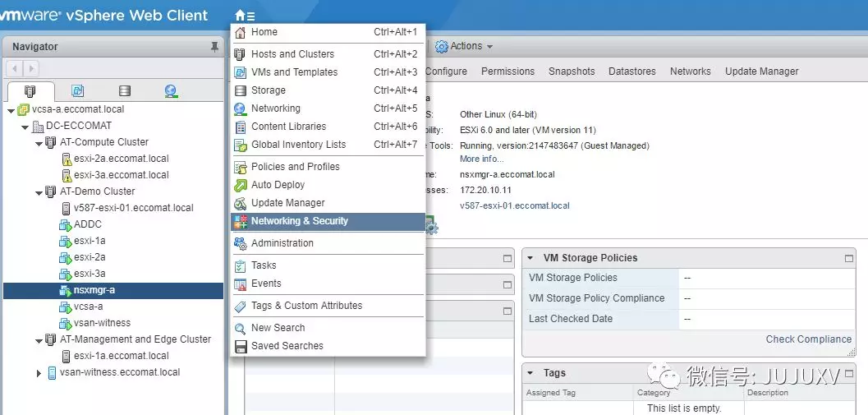Open Saved Searches from menu
The width and height of the screenshot is (868, 415).
[x=328, y=346]
